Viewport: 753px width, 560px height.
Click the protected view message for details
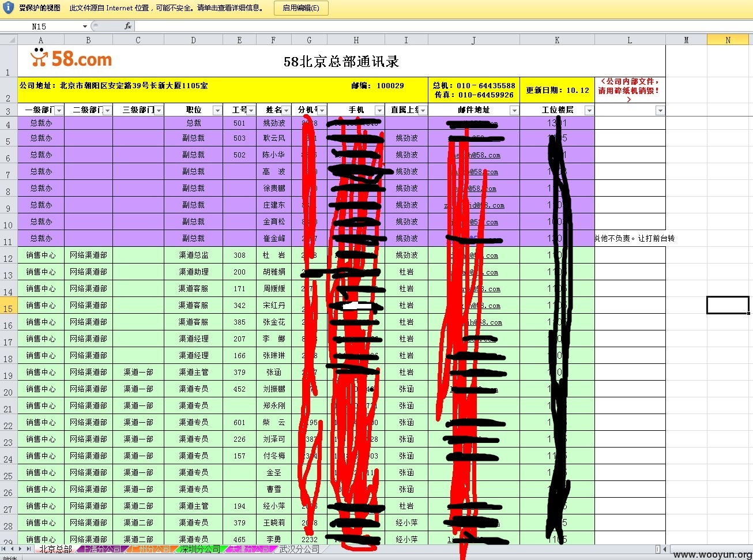point(167,8)
